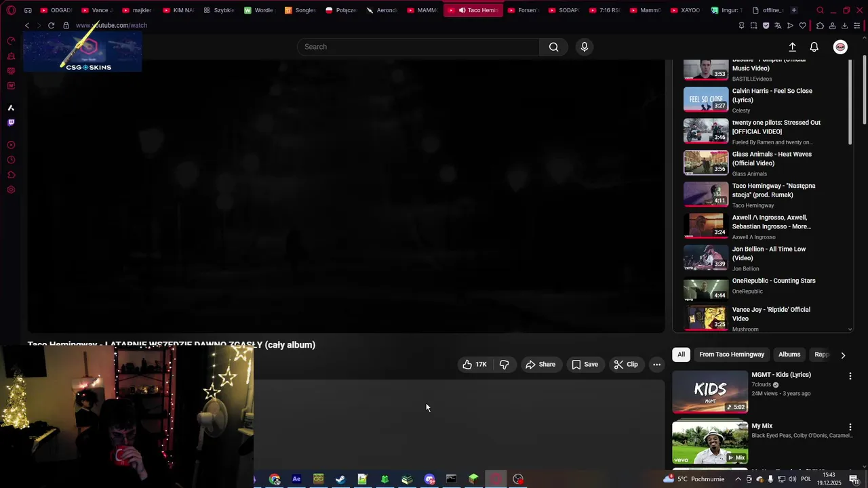Open Chrome from the taskbar
This screenshot has height=488, width=868.
(x=274, y=479)
